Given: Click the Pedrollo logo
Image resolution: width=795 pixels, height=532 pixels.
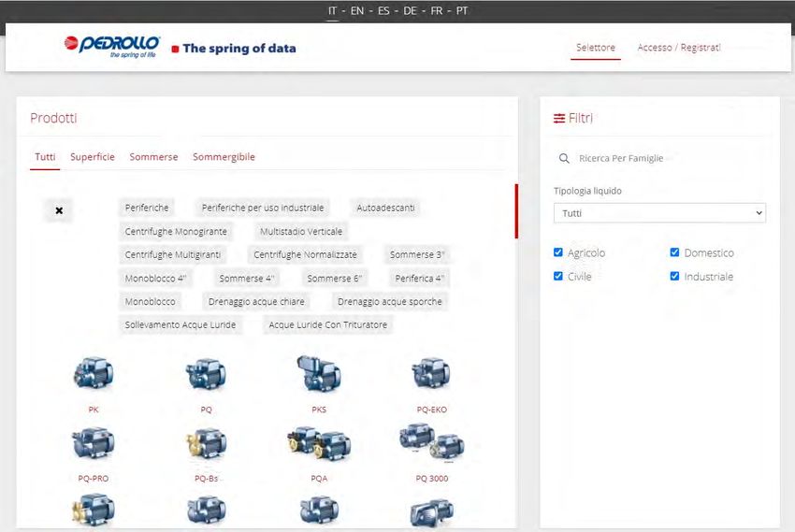Looking at the screenshot, I should pyautogui.click(x=111, y=47).
